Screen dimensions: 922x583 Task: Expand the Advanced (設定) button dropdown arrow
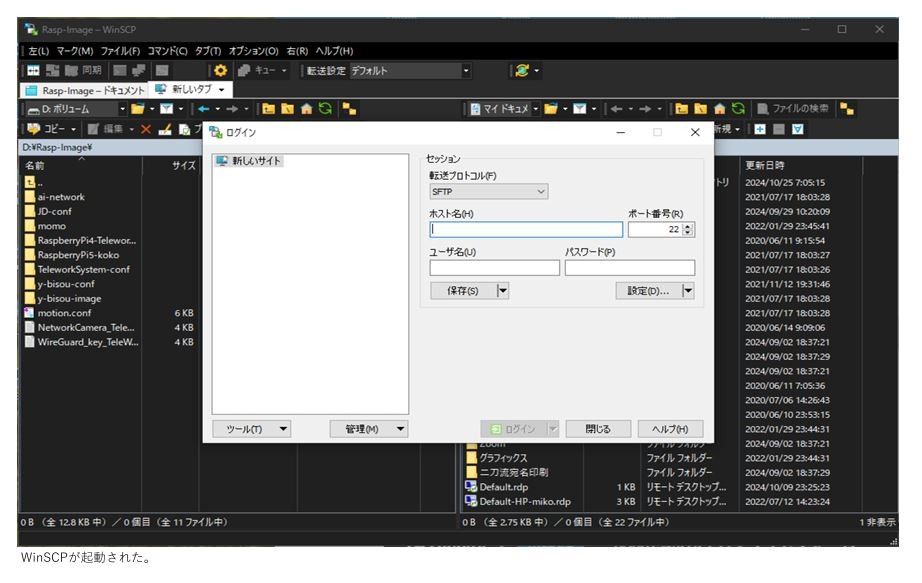[688, 291]
